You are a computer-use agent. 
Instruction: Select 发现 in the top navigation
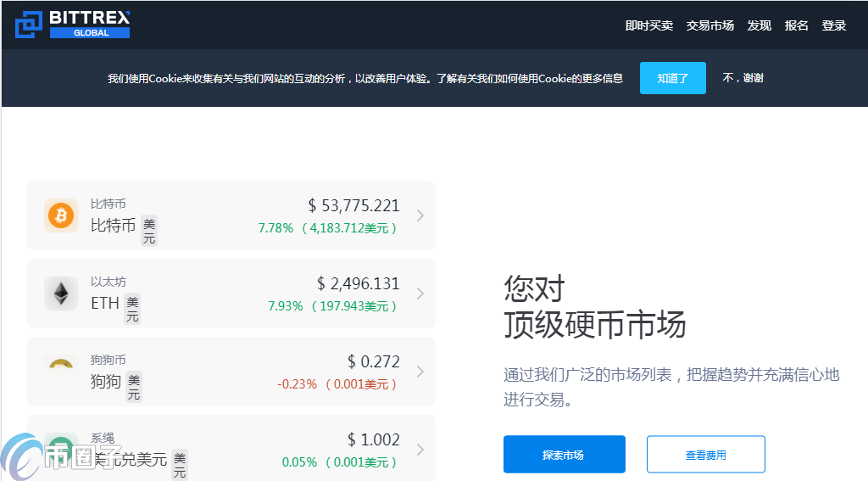tap(759, 25)
